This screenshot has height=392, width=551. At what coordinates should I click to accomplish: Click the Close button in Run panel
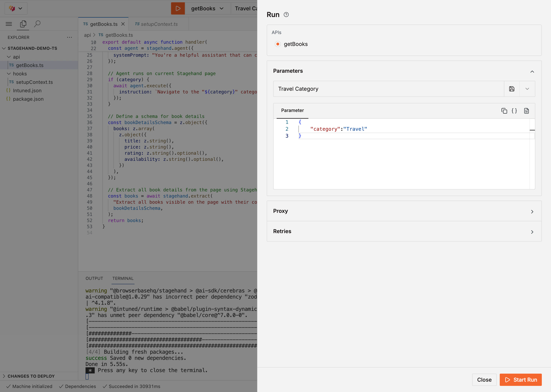(484, 380)
